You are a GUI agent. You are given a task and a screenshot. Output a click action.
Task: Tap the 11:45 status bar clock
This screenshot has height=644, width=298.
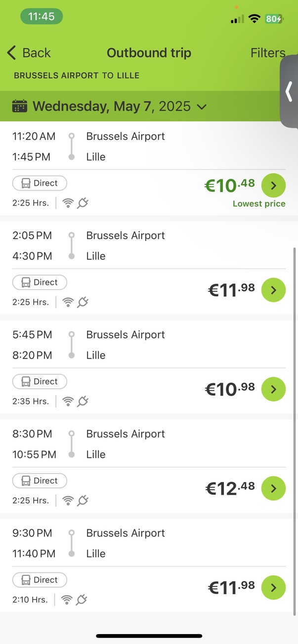pyautogui.click(x=42, y=16)
